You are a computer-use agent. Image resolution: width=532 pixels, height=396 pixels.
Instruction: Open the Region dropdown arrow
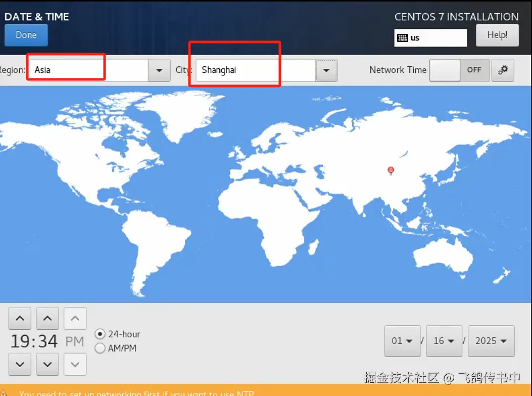(159, 70)
